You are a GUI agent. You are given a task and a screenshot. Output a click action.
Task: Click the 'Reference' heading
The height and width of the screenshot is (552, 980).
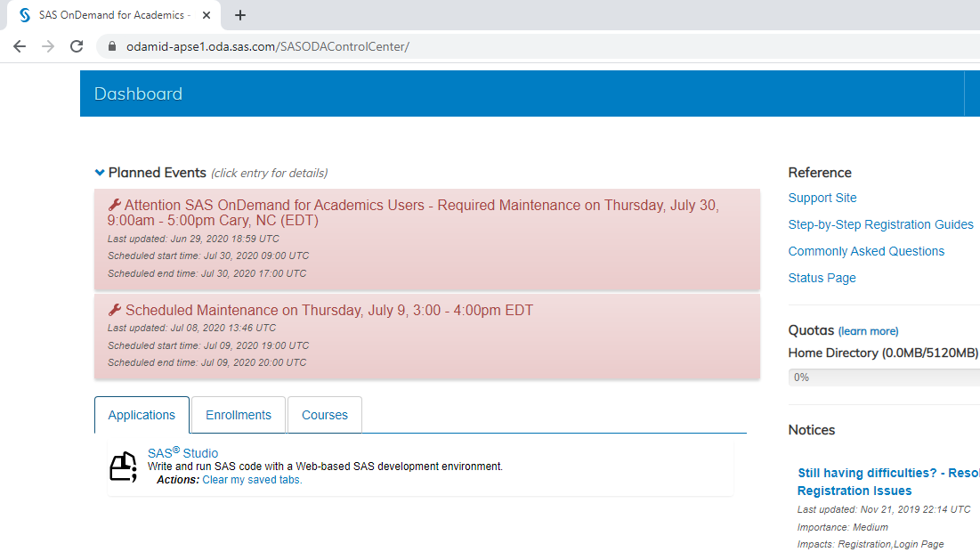click(x=820, y=173)
